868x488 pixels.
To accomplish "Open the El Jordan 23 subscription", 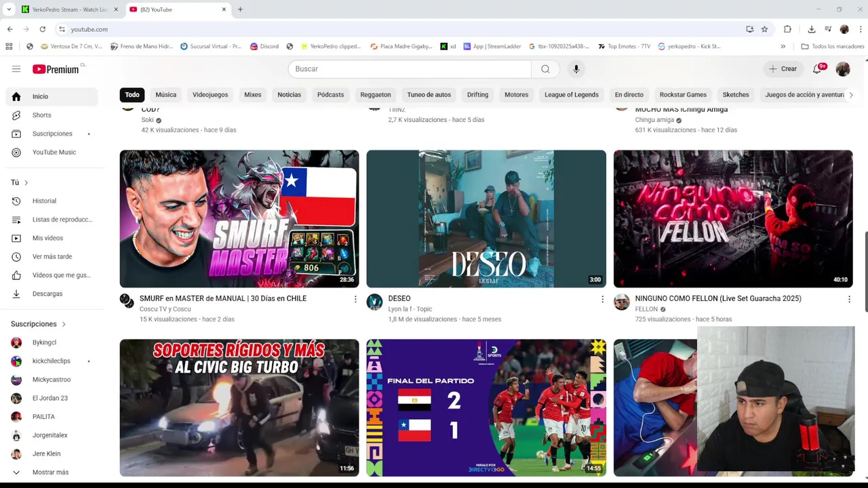I will [x=52, y=399].
